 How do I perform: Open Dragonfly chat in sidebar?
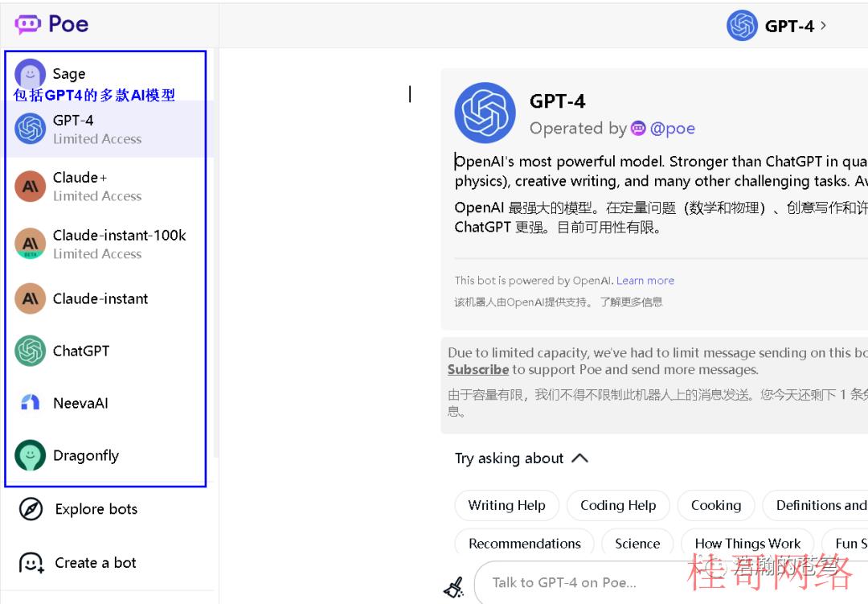coord(105,455)
